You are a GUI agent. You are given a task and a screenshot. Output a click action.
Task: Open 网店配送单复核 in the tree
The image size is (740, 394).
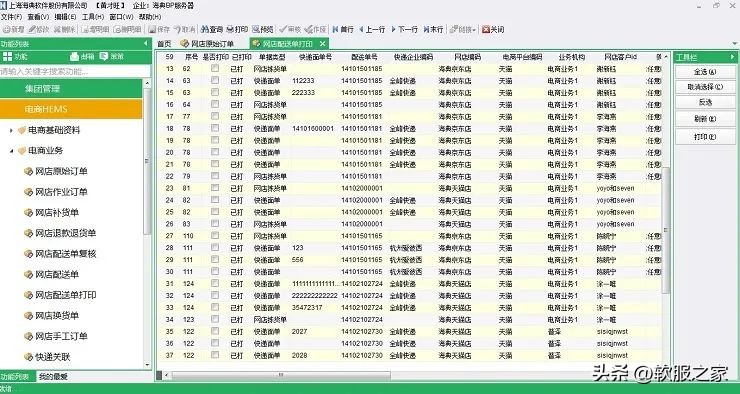(66, 254)
